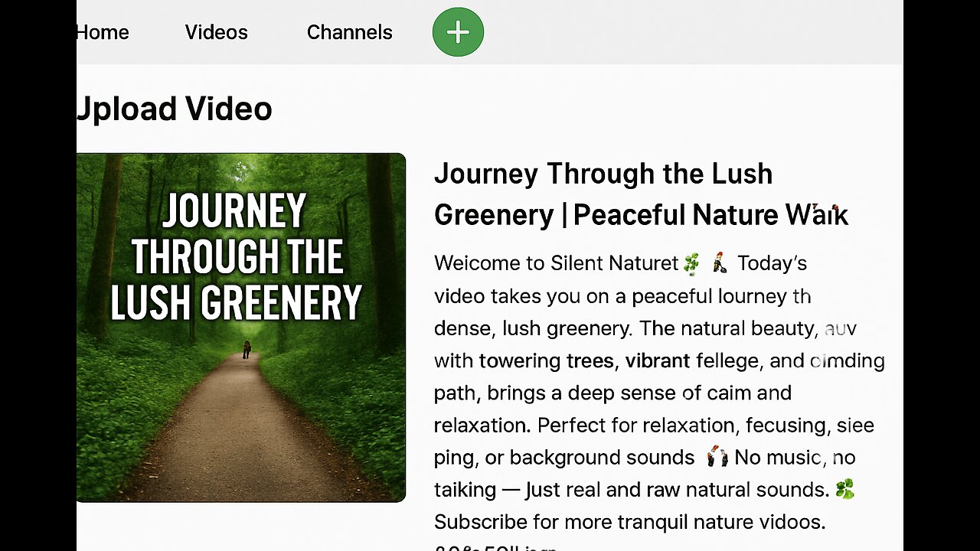The width and height of the screenshot is (980, 551).
Task: Click the cut-off text line below description
Action: pyautogui.click(x=496, y=546)
